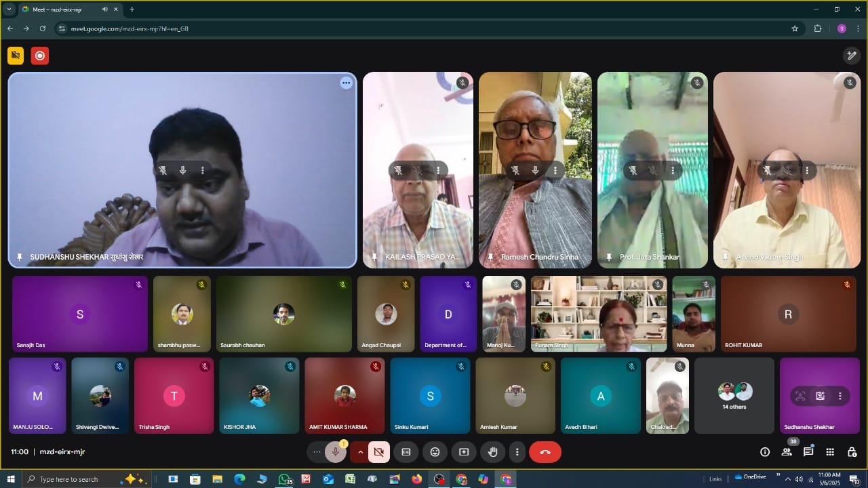Open more options menu beside raise hand
The width and height of the screenshot is (868, 488).
coord(517,452)
